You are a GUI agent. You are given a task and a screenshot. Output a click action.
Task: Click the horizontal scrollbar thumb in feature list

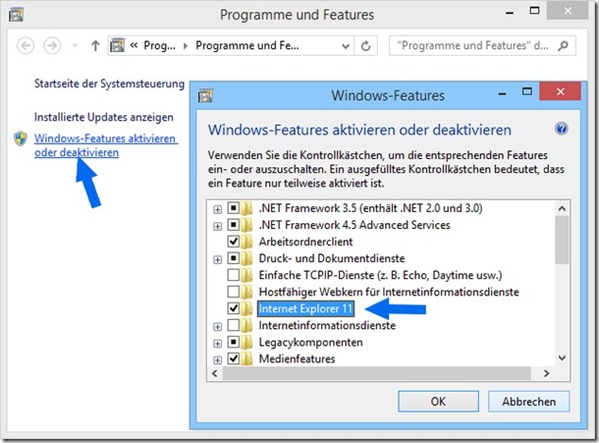coord(377,373)
